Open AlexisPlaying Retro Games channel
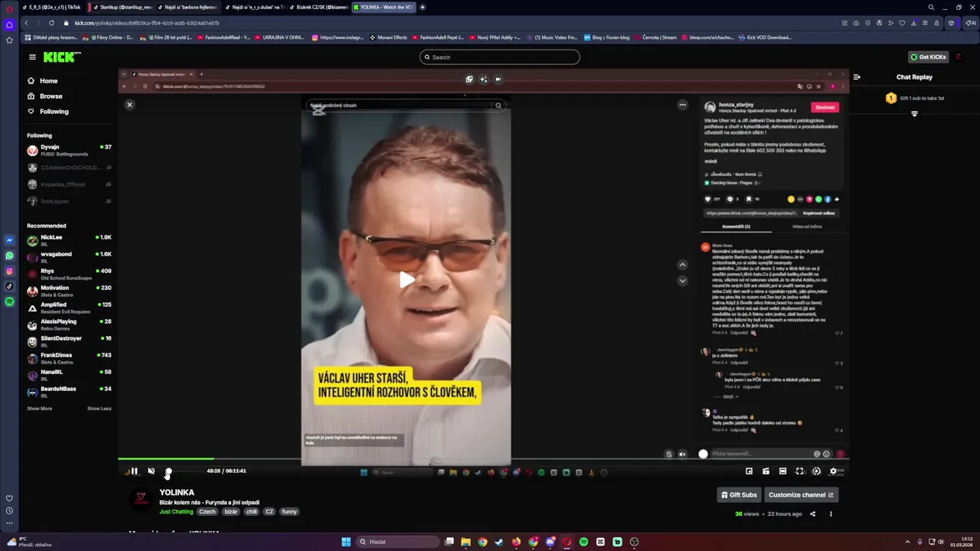980x551 pixels. (69, 324)
